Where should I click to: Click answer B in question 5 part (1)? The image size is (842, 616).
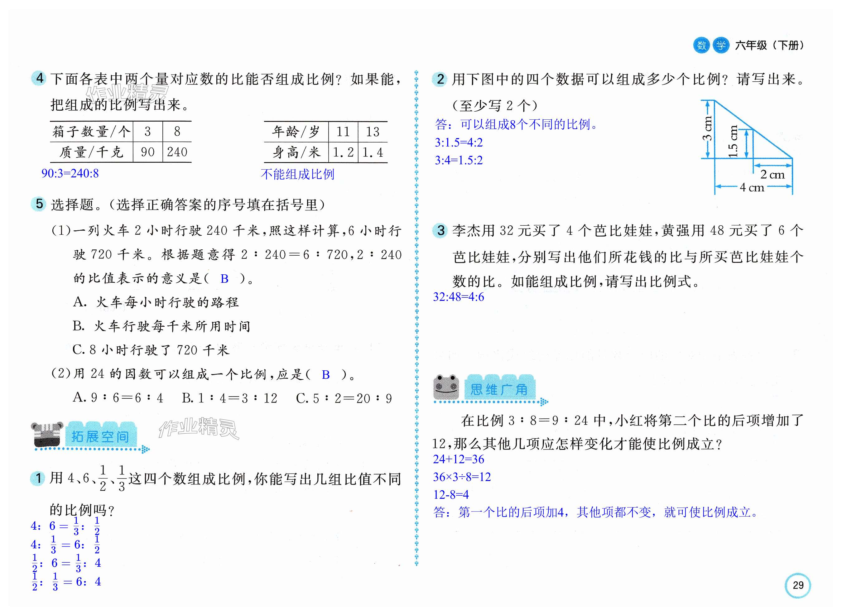(x=224, y=279)
